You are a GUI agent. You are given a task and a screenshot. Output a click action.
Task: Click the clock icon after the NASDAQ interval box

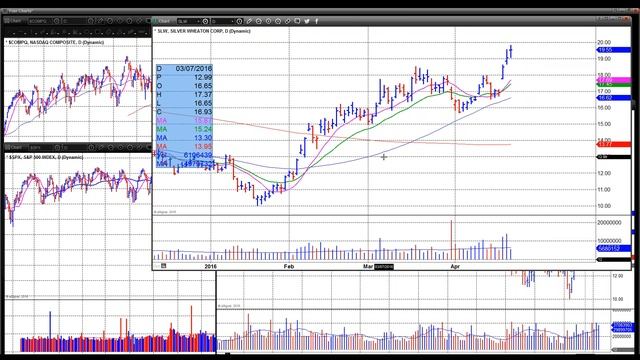pos(91,21)
